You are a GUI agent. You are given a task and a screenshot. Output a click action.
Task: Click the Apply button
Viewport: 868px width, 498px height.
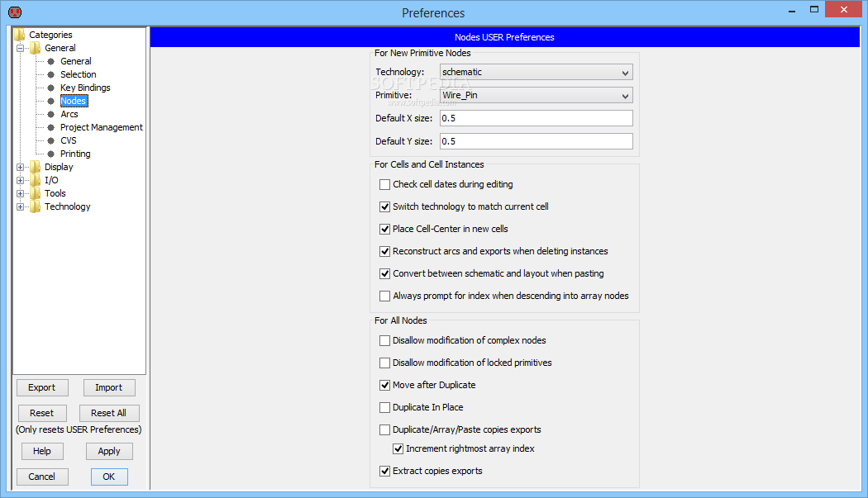[109, 452]
